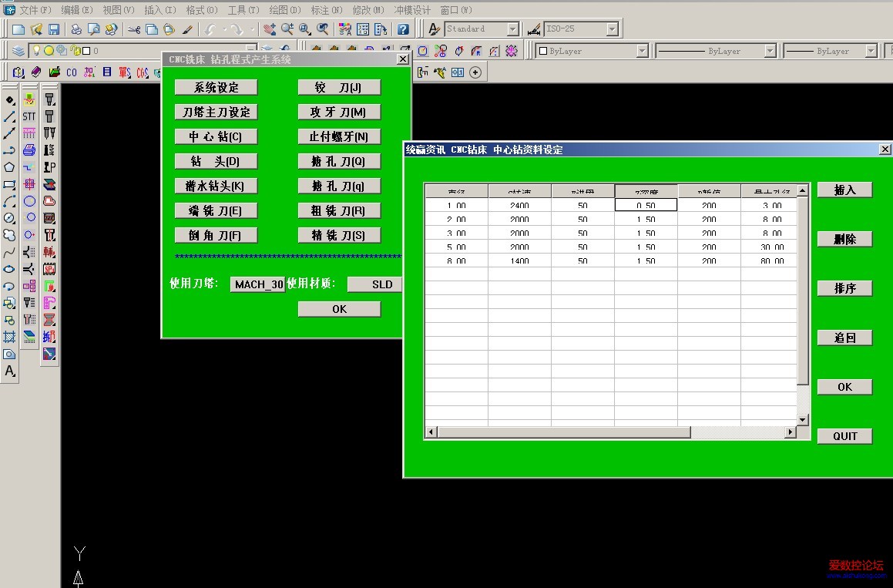Open the 冲模设计 menu
Image resolution: width=893 pixels, height=588 pixels.
pos(412,10)
